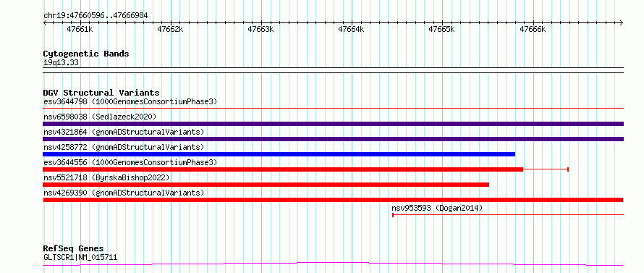Open variant label nsv4269390 (gnomADStructuralVariants)
This screenshot has width=644, height=273.
pos(124,193)
